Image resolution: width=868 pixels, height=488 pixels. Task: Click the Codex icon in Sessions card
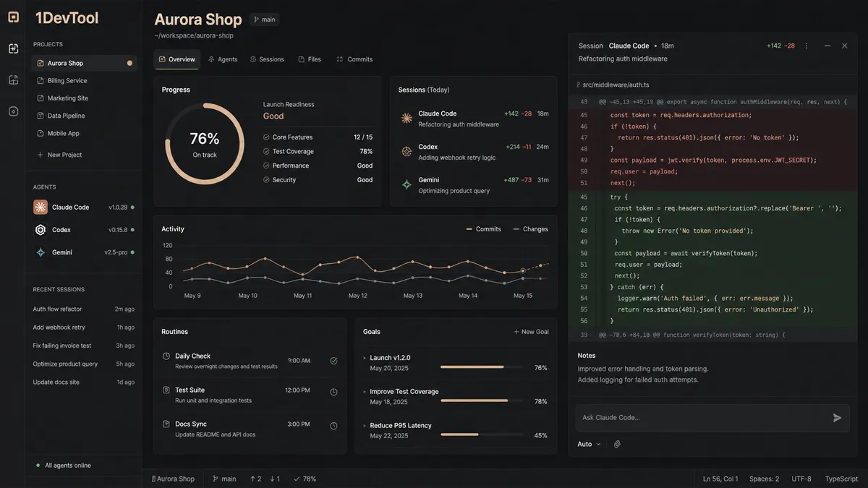pyautogui.click(x=407, y=152)
